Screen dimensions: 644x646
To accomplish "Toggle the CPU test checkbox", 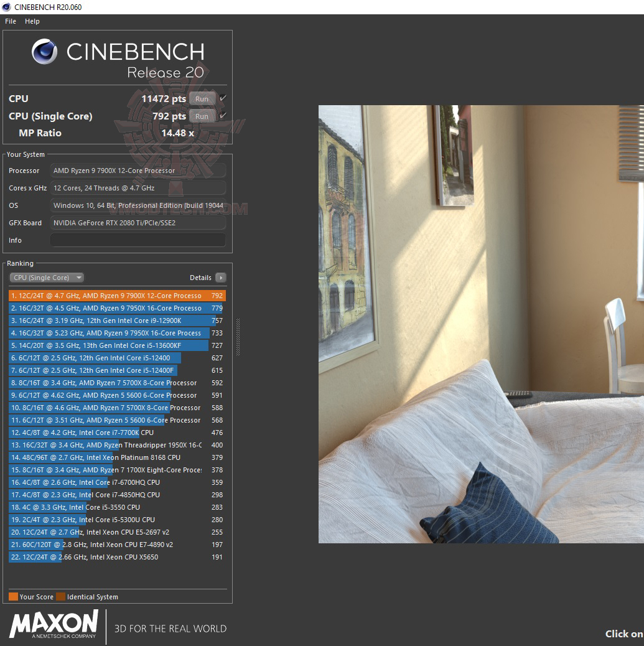I will pyautogui.click(x=223, y=98).
